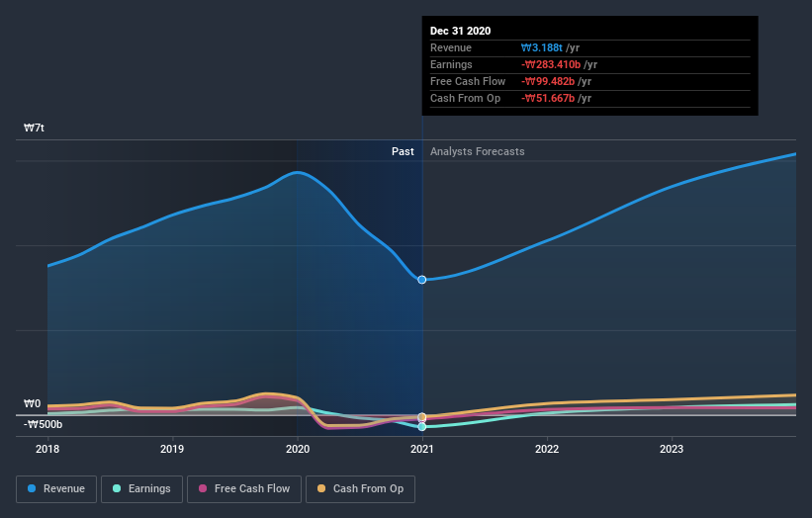This screenshot has width=812, height=518.
Task: Toggle the Free Cash Flow legend button
Action: pyautogui.click(x=244, y=489)
